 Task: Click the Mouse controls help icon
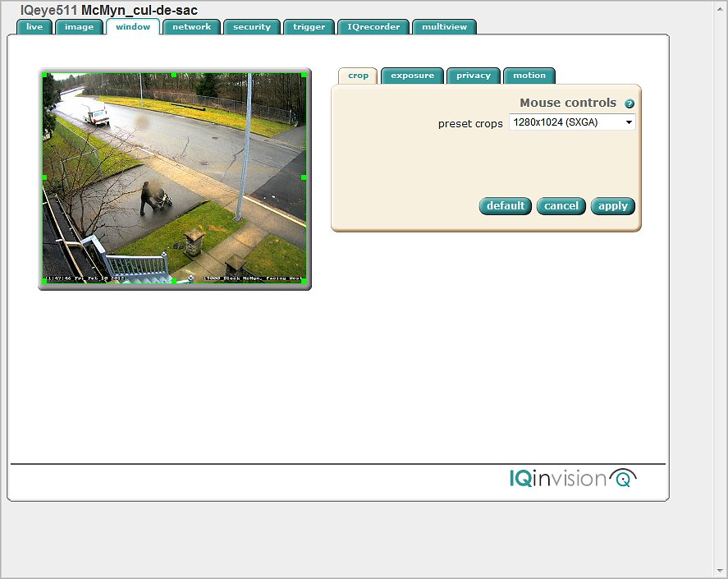(x=630, y=104)
